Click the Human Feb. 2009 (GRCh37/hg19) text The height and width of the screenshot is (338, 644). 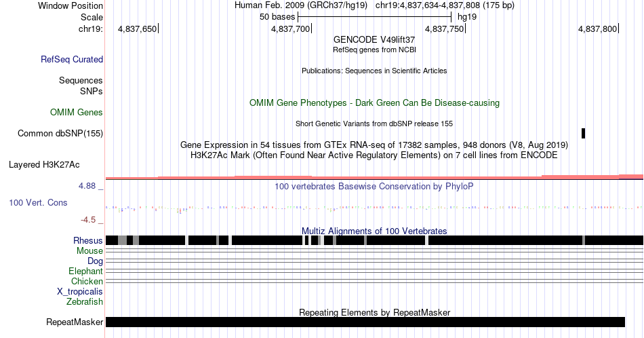300,5
